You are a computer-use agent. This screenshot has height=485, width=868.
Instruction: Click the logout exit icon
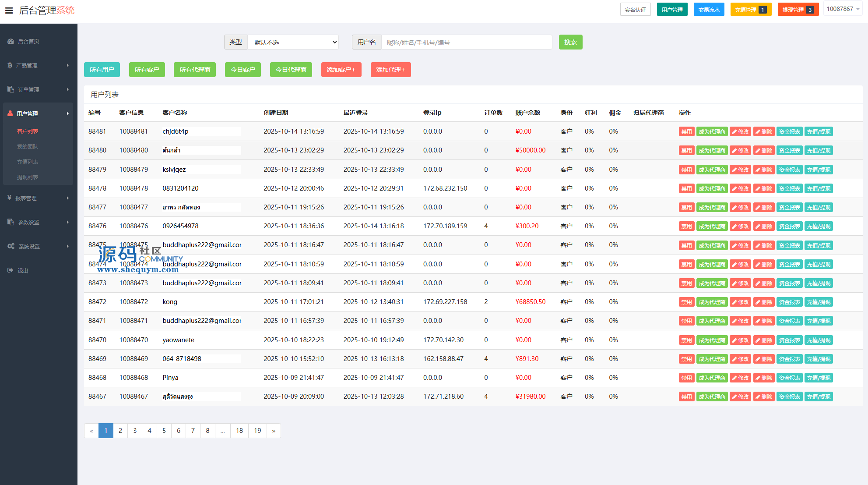click(x=11, y=270)
